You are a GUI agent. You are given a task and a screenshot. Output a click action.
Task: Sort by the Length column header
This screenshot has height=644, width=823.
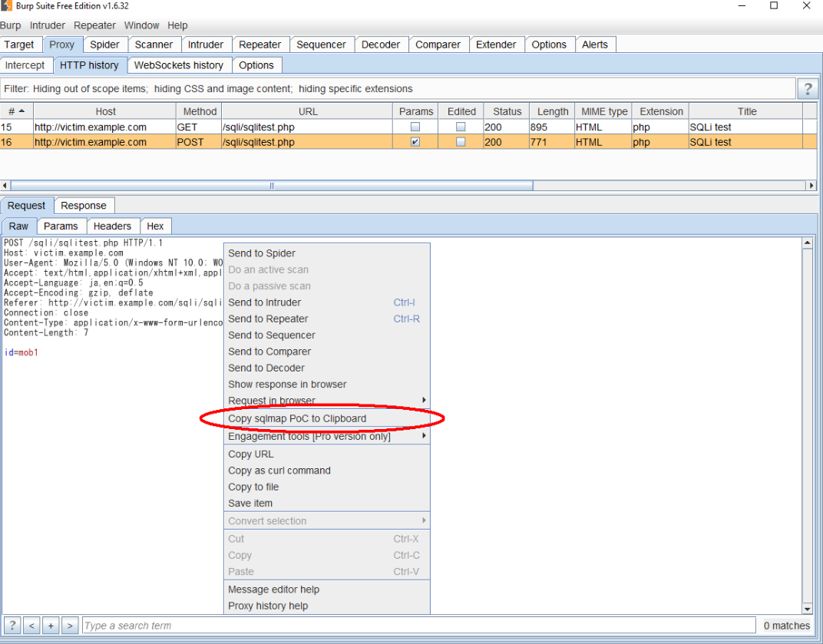tap(552, 111)
